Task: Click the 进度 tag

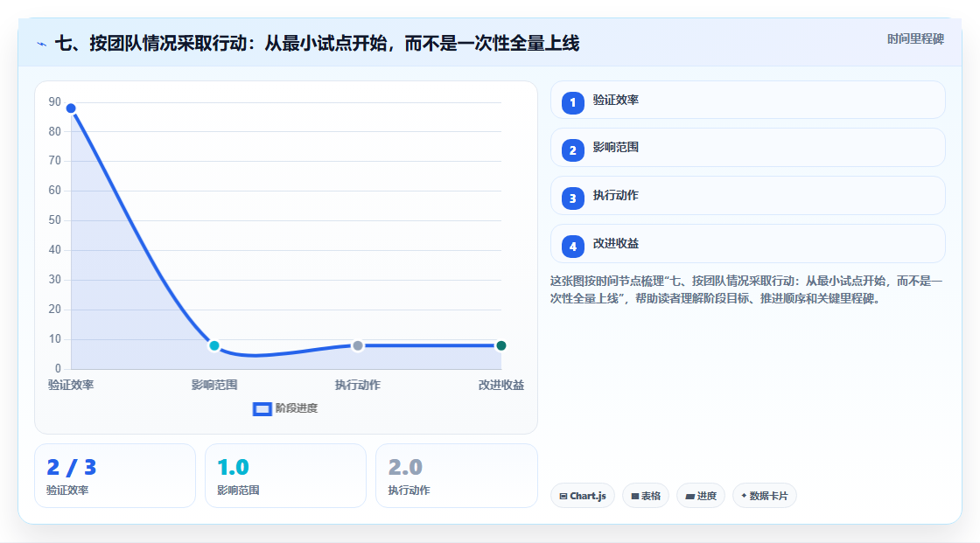Action: coord(701,496)
